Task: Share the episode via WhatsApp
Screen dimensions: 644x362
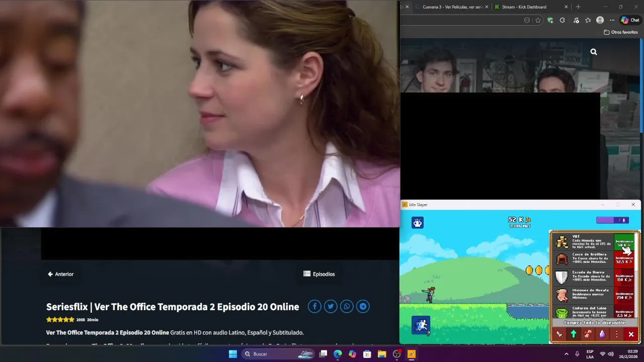Action: 347,306
